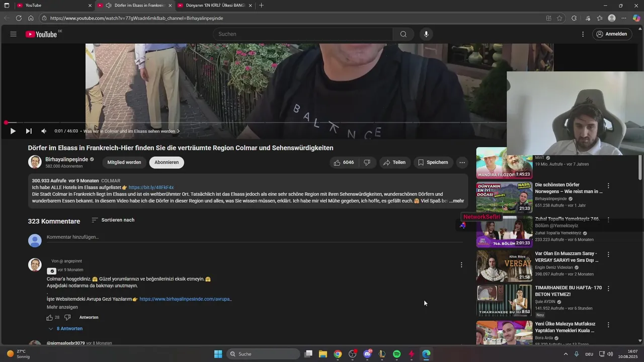The image size is (644, 362).
Task: Click the Anmelden sign-in button
Action: click(x=612, y=34)
